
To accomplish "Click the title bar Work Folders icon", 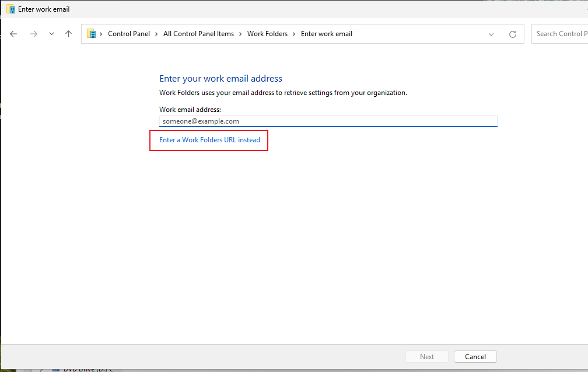I will pyautogui.click(x=11, y=9).
